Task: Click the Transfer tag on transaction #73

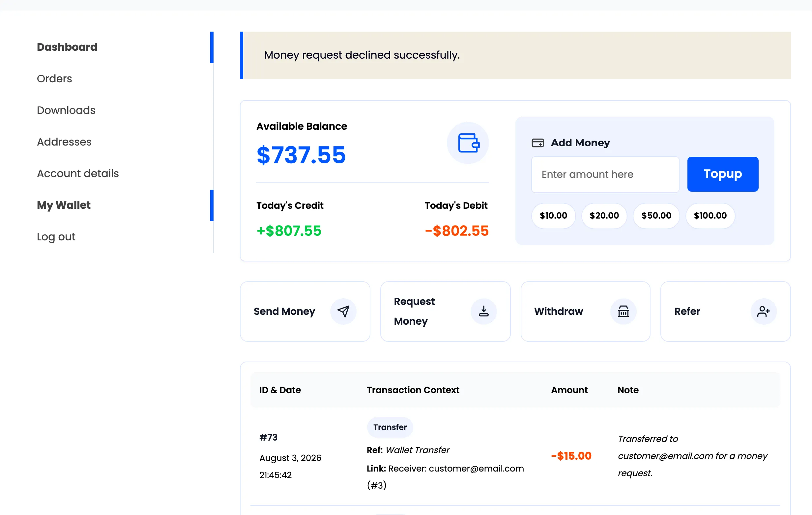Action: 390,427
